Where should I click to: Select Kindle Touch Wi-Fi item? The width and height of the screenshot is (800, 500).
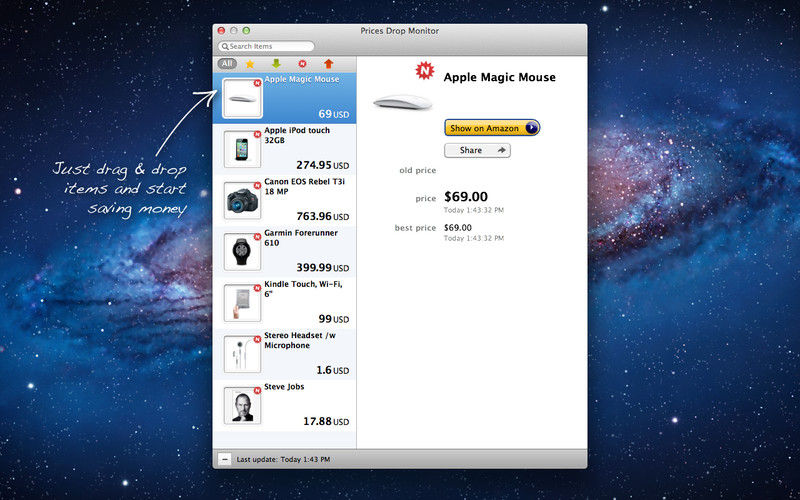pyautogui.click(x=285, y=303)
